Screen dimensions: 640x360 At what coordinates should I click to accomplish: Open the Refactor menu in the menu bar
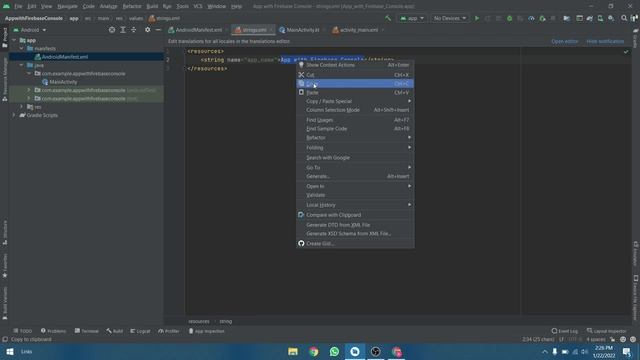[131, 6]
